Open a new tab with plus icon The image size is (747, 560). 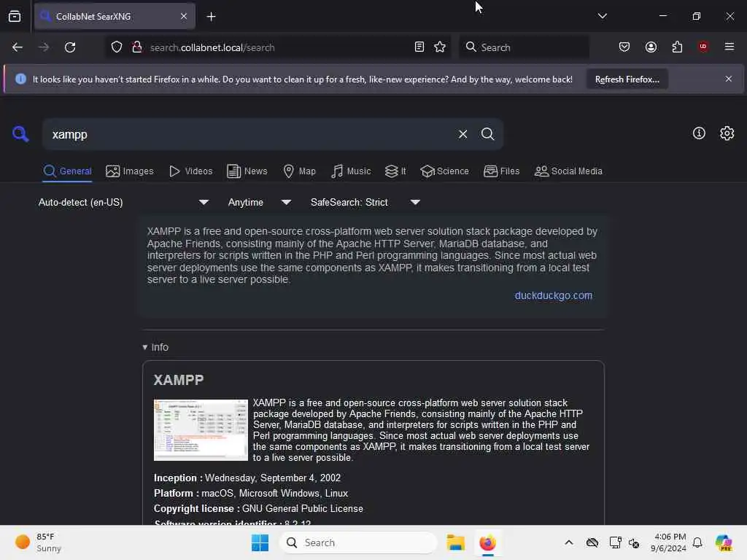(211, 17)
